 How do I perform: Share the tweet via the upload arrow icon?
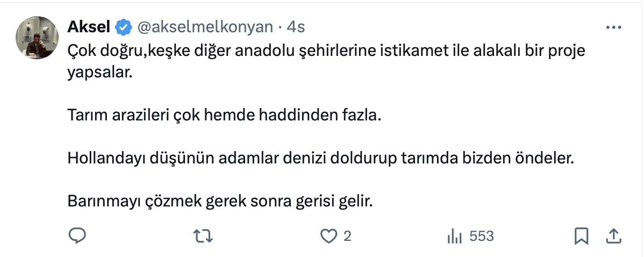tap(614, 236)
